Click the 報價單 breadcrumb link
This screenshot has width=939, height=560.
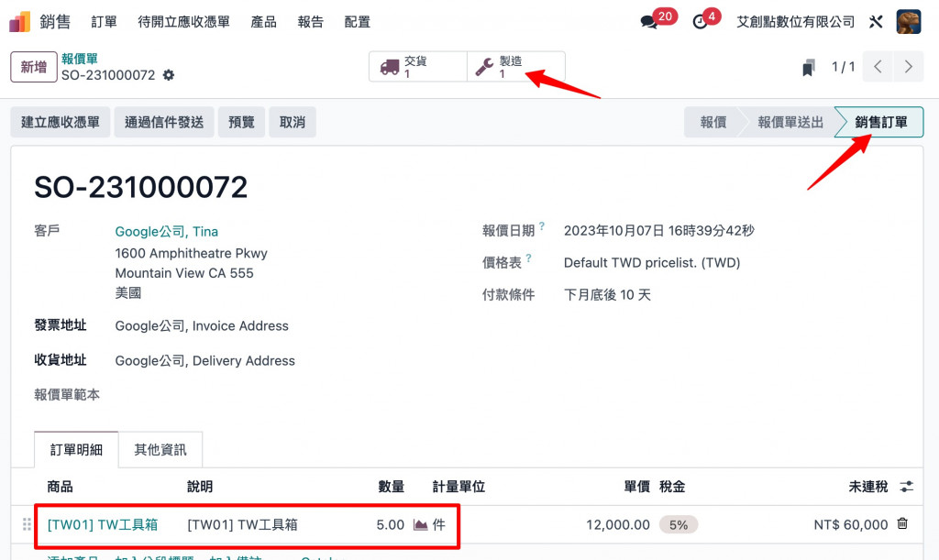pos(80,59)
